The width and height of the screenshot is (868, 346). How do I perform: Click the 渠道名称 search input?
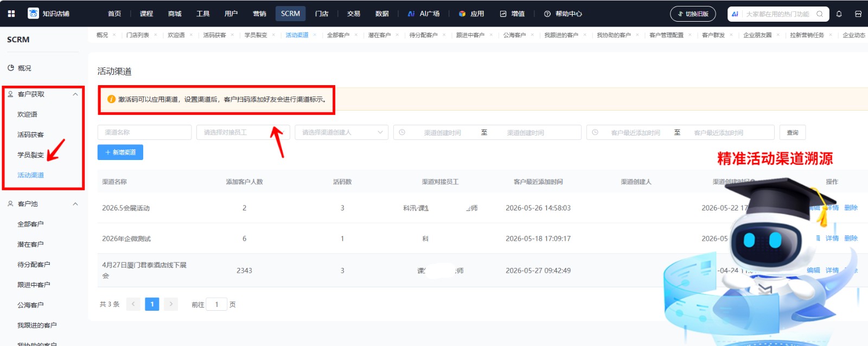point(144,132)
